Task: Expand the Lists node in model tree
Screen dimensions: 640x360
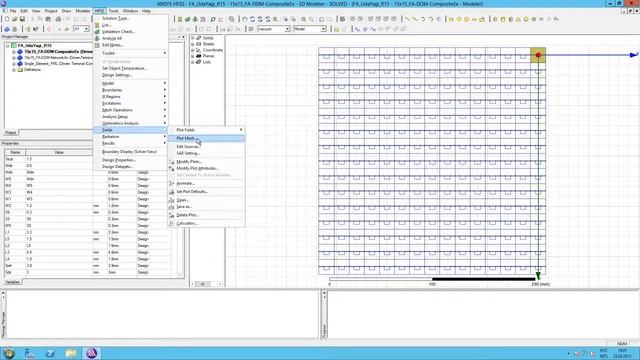Action: point(193,62)
